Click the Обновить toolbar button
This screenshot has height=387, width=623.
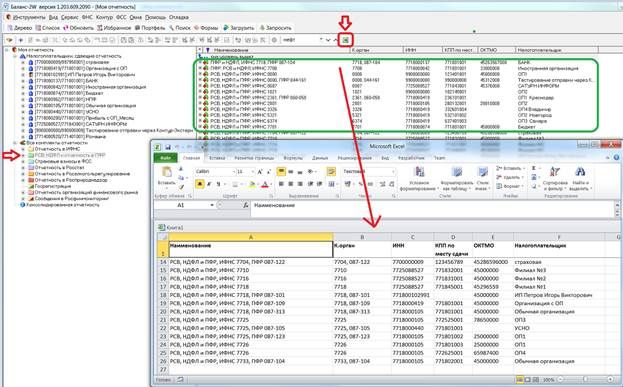click(x=78, y=28)
